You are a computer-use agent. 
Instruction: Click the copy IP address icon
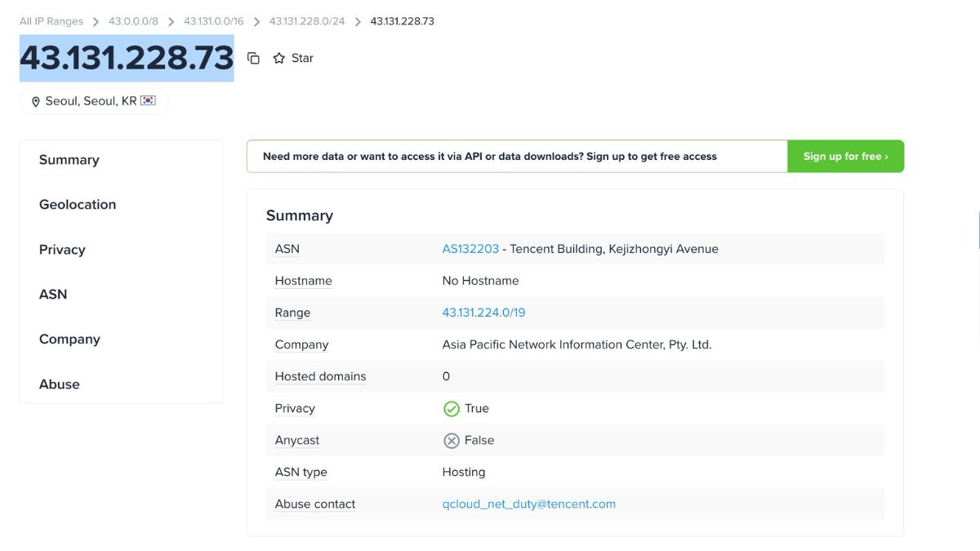[x=253, y=58]
